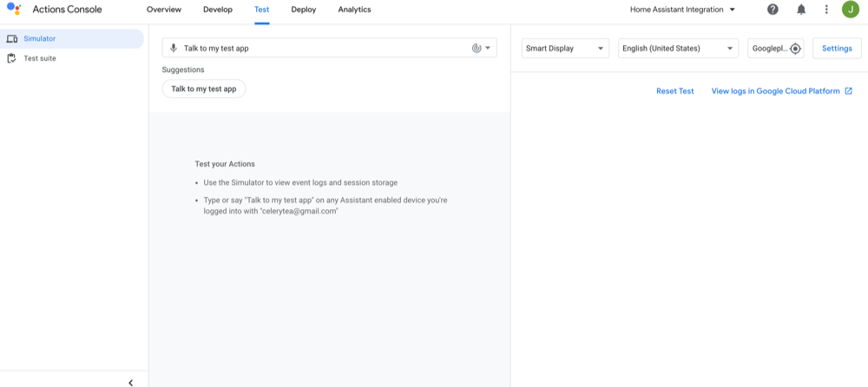Viewport: 868px width, 387px height.
Task: Click the Suggestions label
Action: tap(182, 69)
